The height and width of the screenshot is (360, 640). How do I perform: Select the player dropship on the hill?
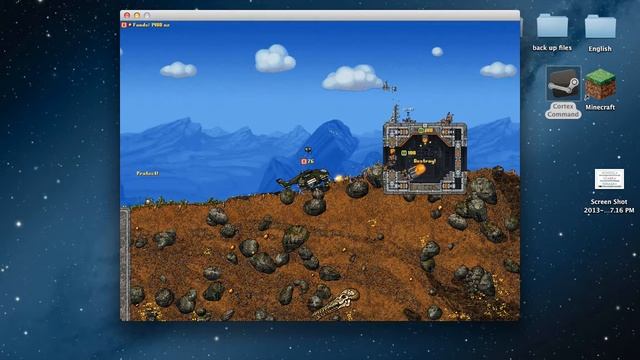[x=304, y=180]
